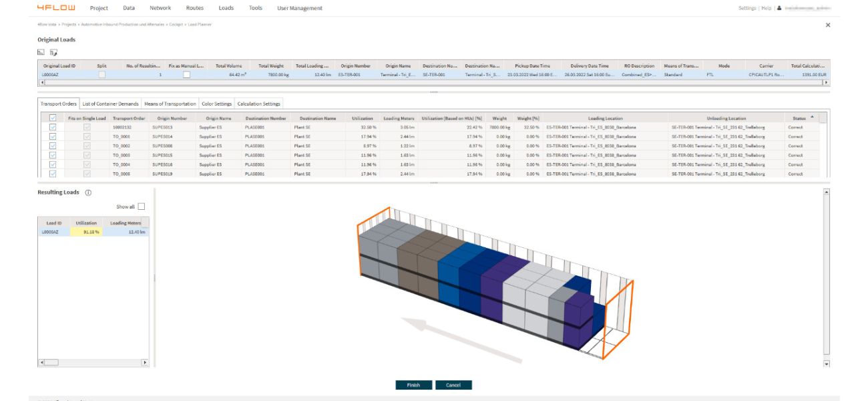
Task: Open the Loads menu
Action: tap(226, 8)
